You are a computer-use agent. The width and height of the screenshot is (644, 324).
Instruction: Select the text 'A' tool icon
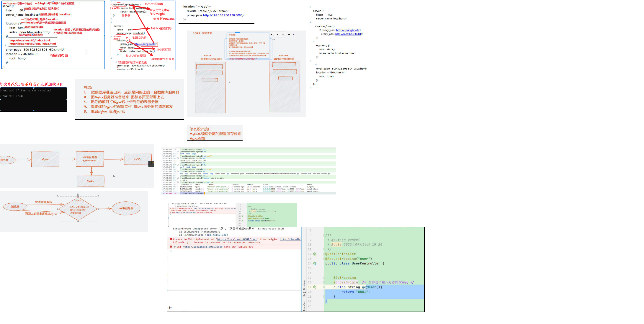tap(277, 35)
